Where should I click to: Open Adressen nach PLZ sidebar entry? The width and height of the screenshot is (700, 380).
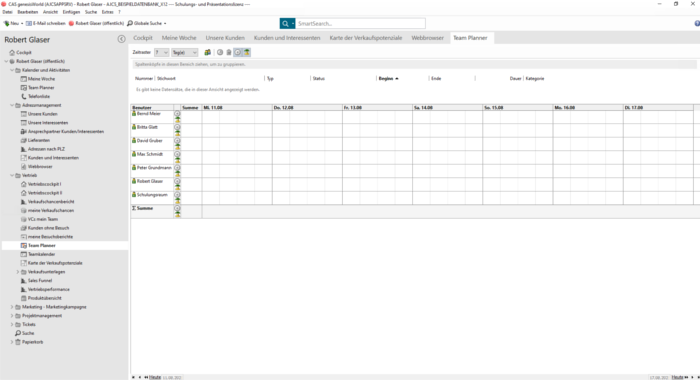click(x=46, y=149)
